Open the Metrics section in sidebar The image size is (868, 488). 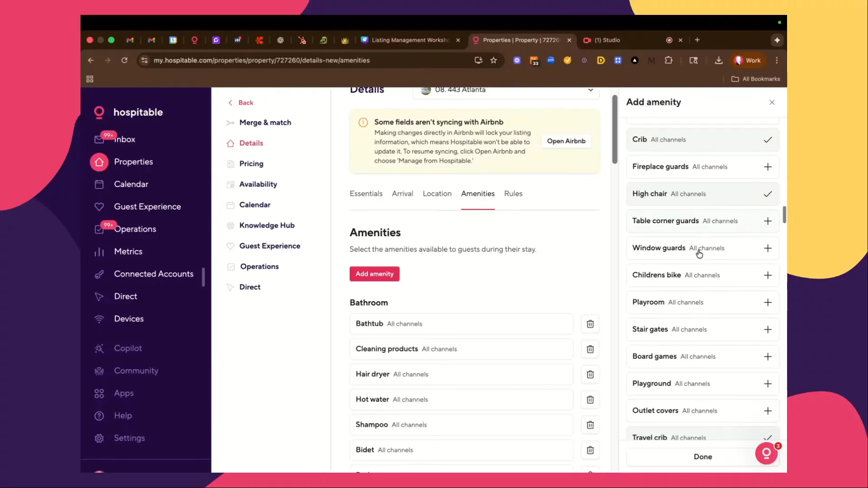coord(128,252)
